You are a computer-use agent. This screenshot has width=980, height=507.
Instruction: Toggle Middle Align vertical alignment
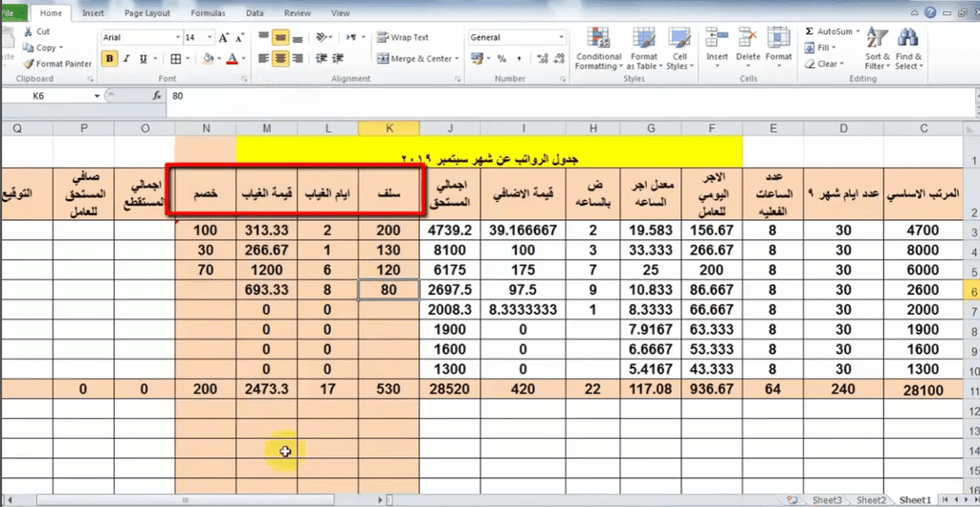pyautogui.click(x=280, y=37)
